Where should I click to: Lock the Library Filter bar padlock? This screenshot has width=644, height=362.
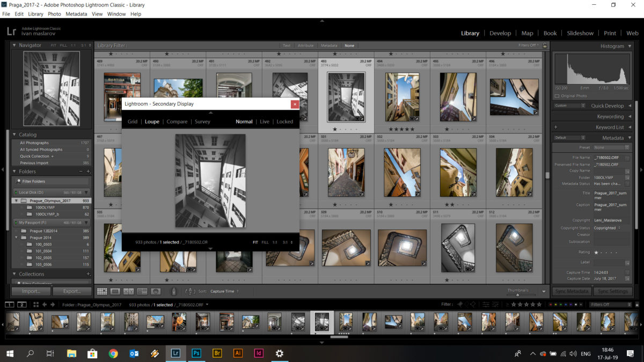(545, 46)
